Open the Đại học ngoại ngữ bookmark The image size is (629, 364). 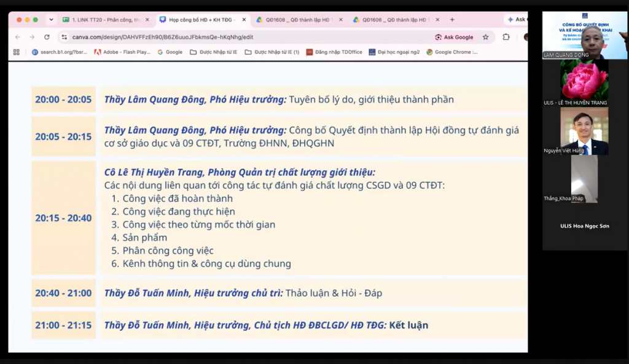click(394, 52)
